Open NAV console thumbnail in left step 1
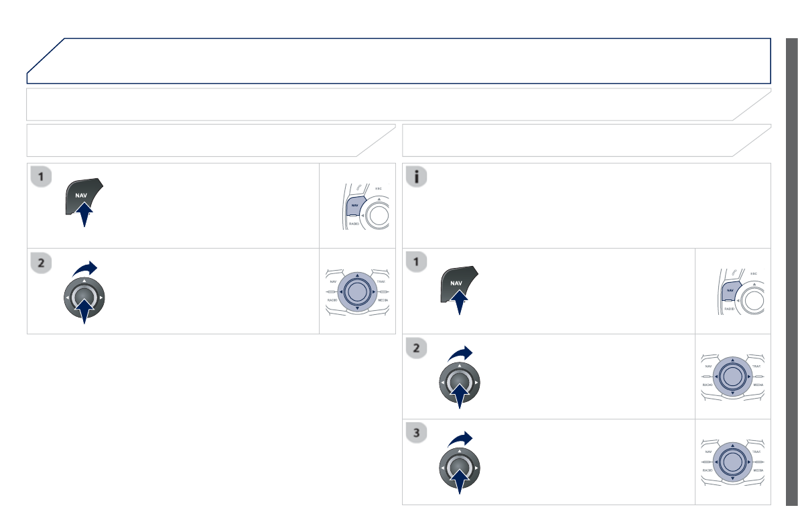 pyautogui.click(x=358, y=206)
